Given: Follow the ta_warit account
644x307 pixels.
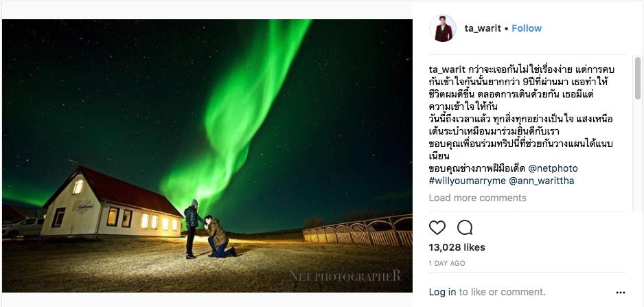Looking at the screenshot, I should 527,28.
